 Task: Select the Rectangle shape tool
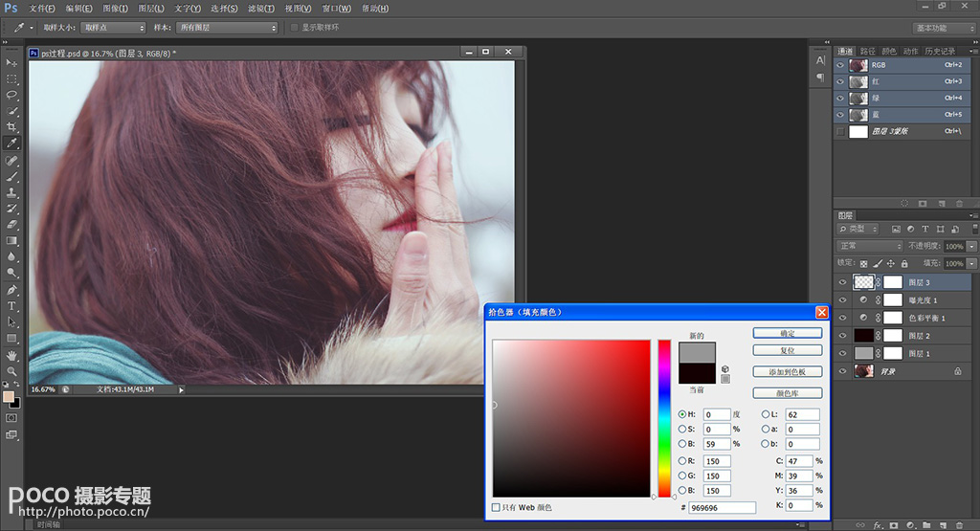tap(11, 339)
